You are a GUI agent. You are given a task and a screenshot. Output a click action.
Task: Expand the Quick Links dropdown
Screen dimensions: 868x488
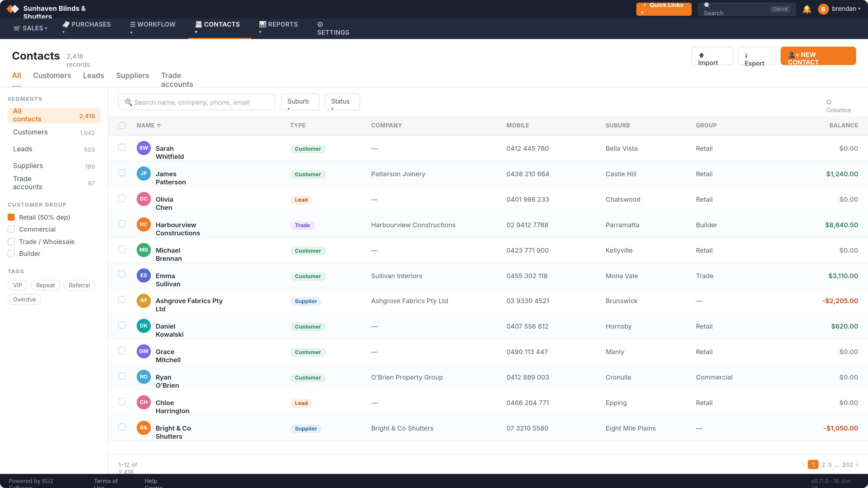663,9
